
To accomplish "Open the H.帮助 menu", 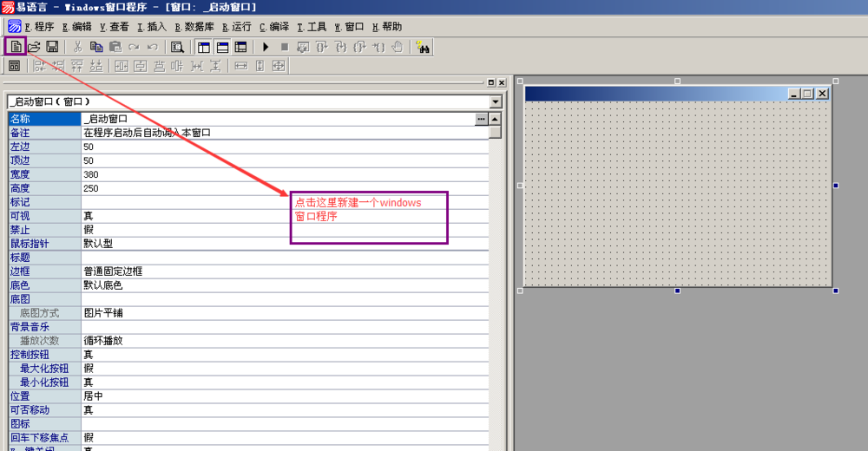I will pyautogui.click(x=387, y=27).
